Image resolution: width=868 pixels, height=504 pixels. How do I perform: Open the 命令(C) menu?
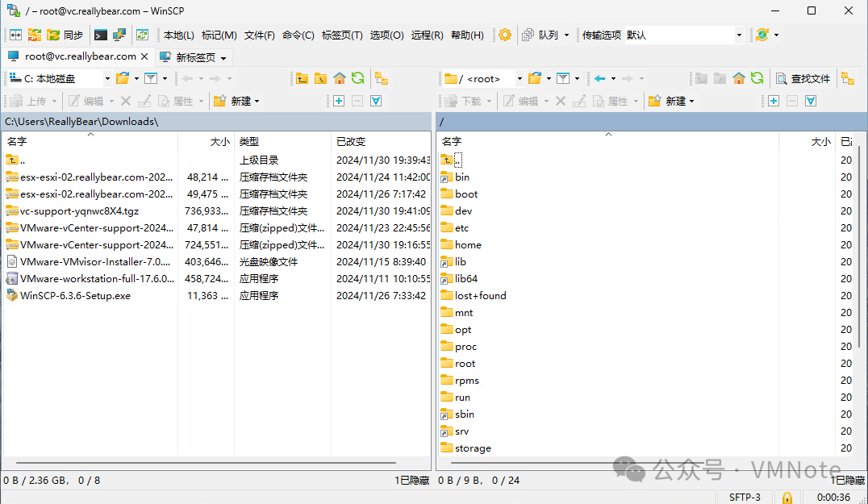(298, 35)
